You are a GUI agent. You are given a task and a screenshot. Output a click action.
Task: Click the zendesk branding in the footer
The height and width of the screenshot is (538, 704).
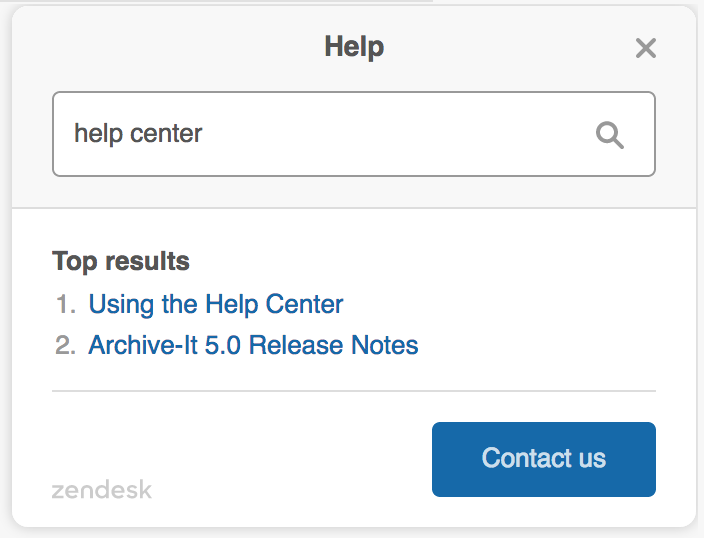pos(102,490)
